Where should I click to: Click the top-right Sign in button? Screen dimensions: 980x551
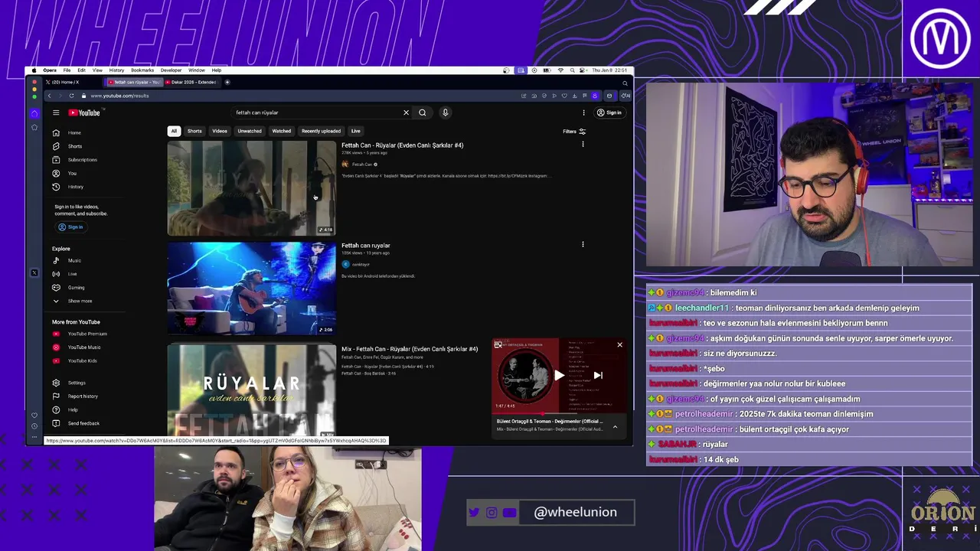[609, 112]
